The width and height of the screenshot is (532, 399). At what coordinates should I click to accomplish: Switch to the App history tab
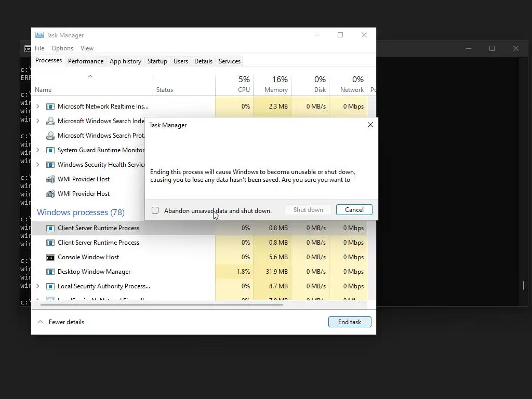125,61
